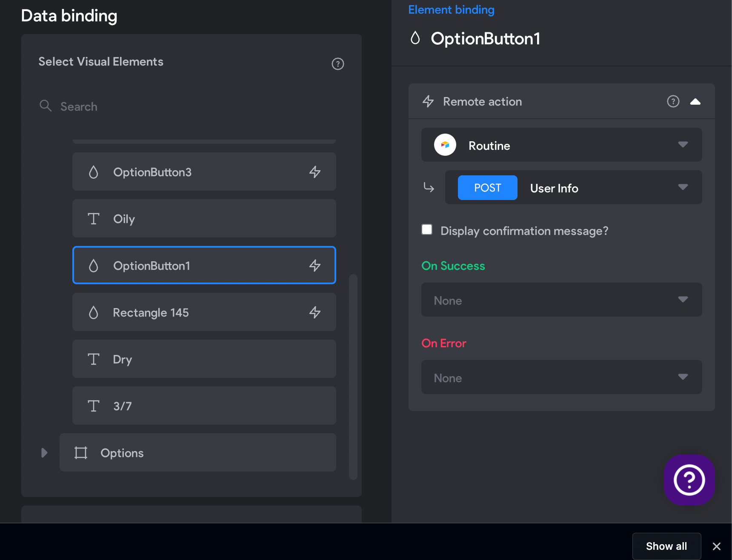Select the 3/7 text element
Screen dimensions: 732x560
[204, 406]
